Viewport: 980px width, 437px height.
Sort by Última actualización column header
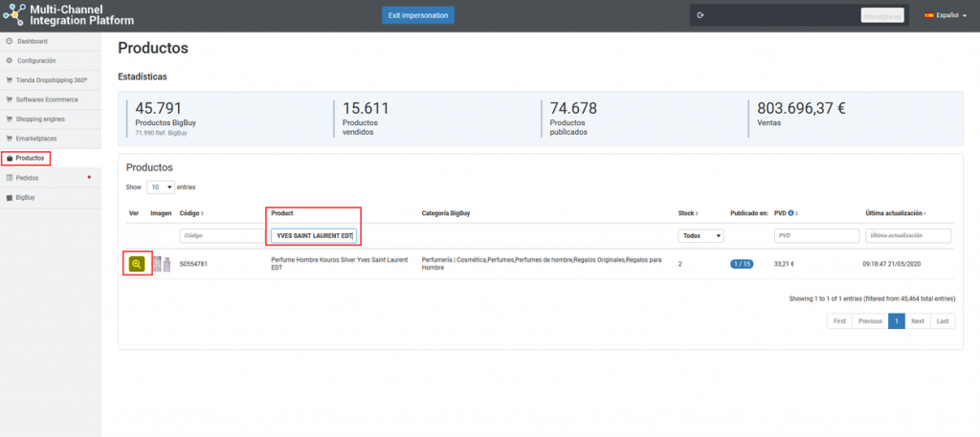click(x=897, y=213)
